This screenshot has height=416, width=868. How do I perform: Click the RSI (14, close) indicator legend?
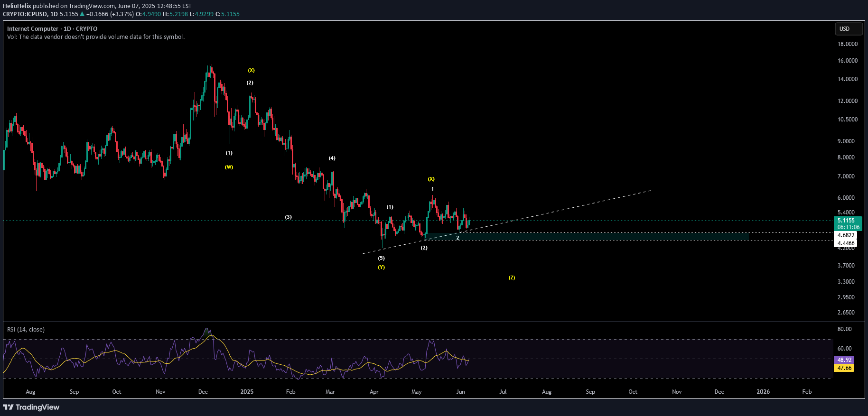tap(26, 329)
